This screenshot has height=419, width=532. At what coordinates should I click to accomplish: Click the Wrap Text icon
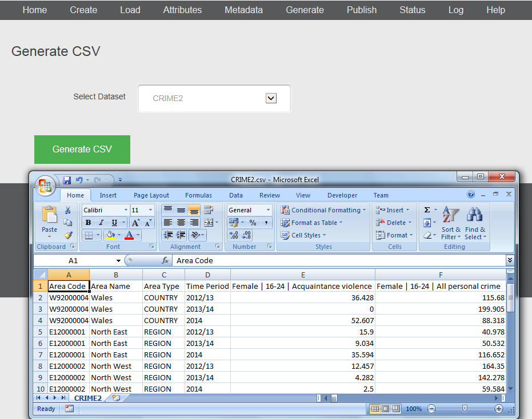tap(209, 210)
